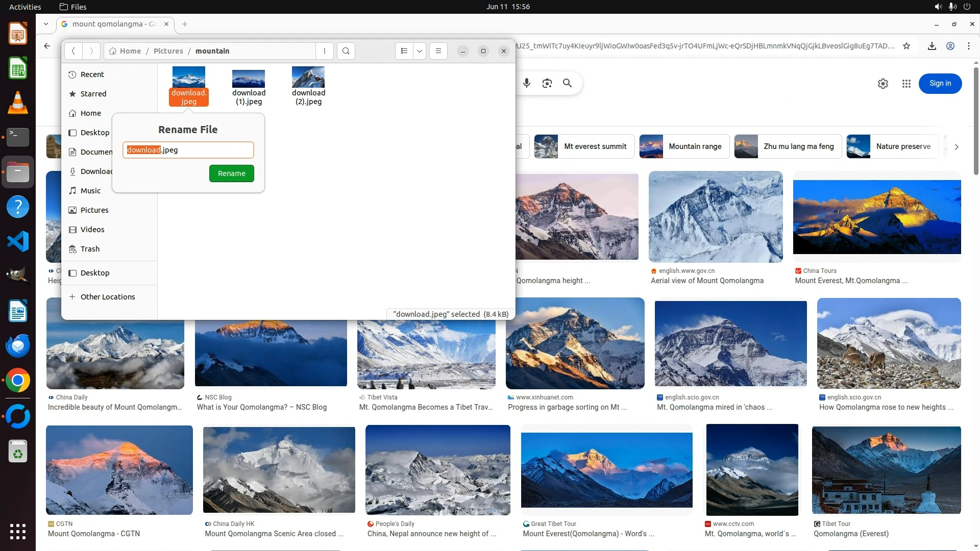Viewport: 980px width, 551px height.
Task: Toggle list view in Files toolbar
Action: click(x=404, y=51)
